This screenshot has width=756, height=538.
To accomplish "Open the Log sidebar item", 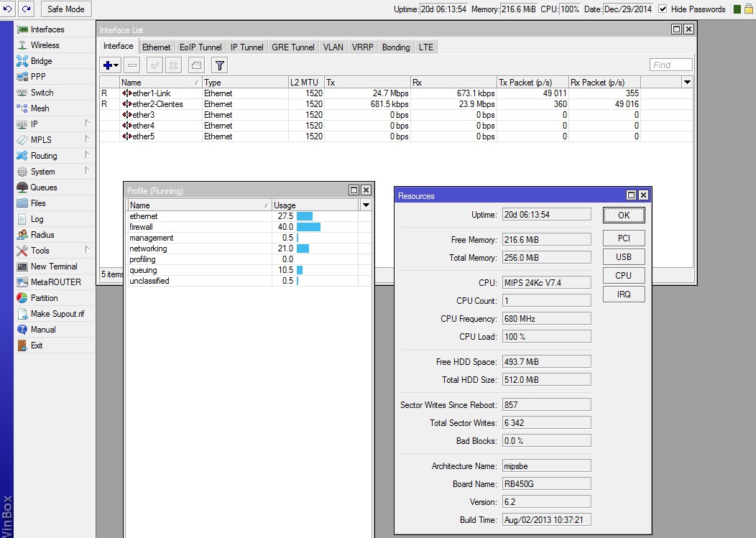I will click(x=37, y=219).
